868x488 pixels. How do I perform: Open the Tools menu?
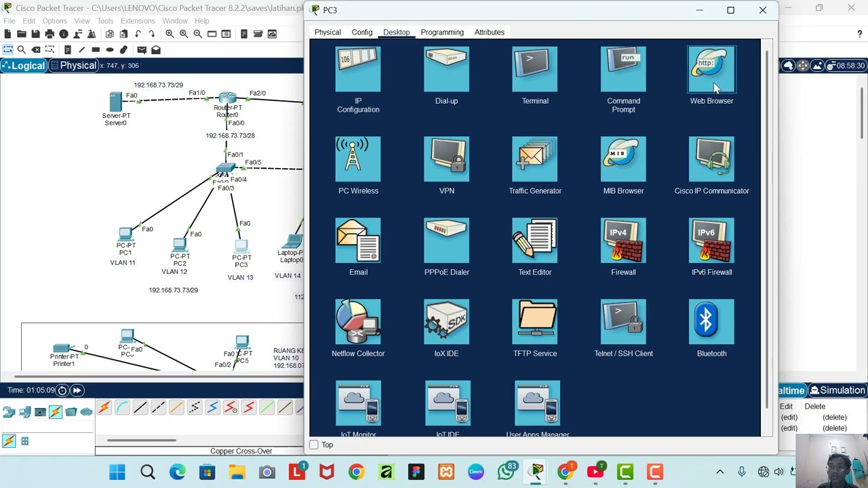tap(104, 21)
